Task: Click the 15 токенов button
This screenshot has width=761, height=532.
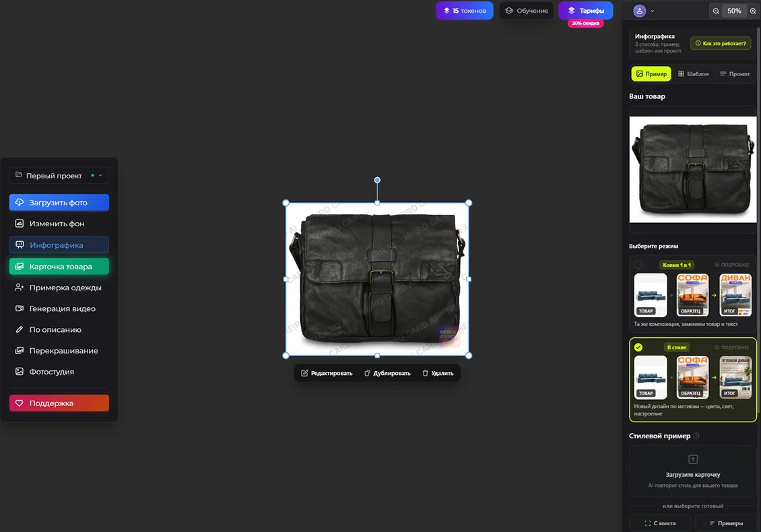Action: pyautogui.click(x=465, y=11)
